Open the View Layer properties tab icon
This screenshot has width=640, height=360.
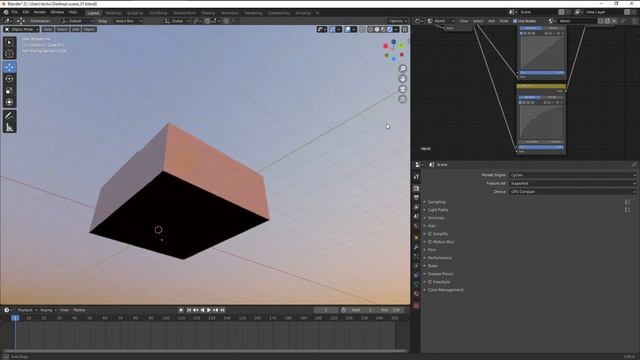[416, 207]
